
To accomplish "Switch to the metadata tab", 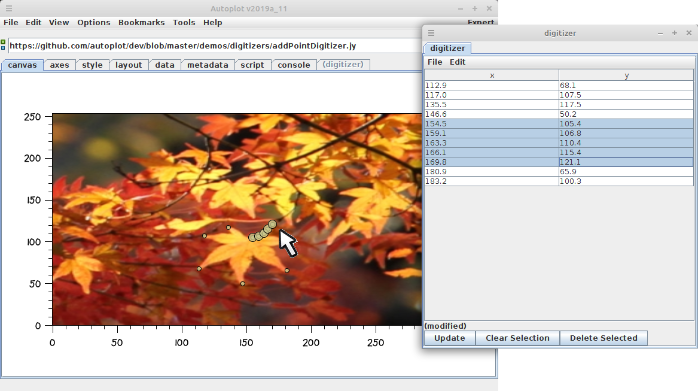I will [x=207, y=65].
